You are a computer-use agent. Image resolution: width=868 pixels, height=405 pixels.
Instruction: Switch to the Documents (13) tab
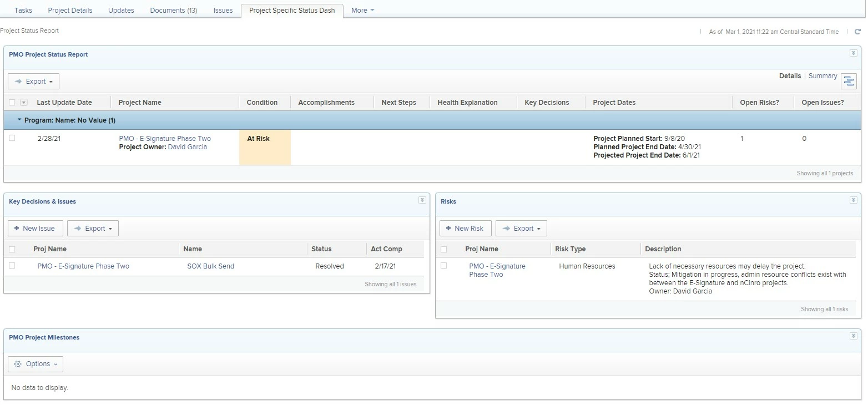[174, 11]
